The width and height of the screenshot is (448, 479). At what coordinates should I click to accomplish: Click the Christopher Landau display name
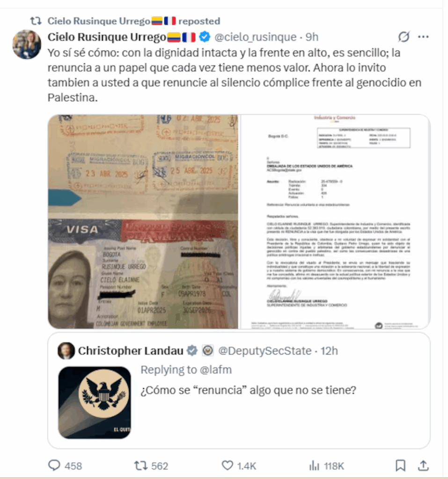click(x=131, y=351)
